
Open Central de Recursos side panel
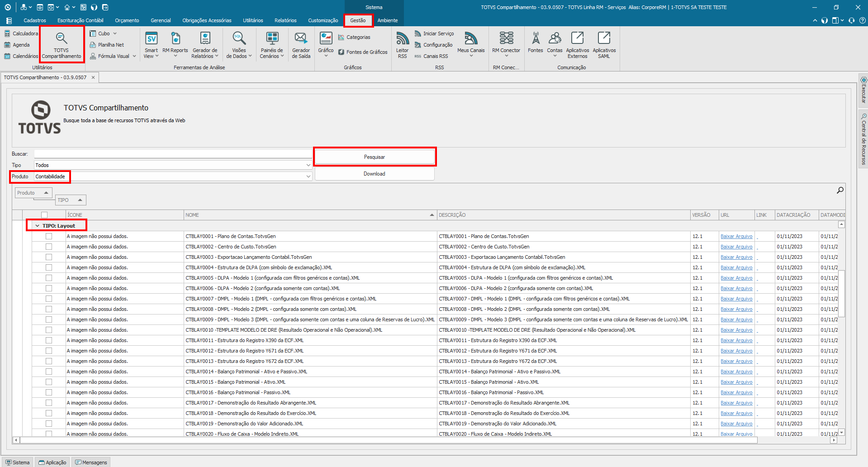click(863, 139)
